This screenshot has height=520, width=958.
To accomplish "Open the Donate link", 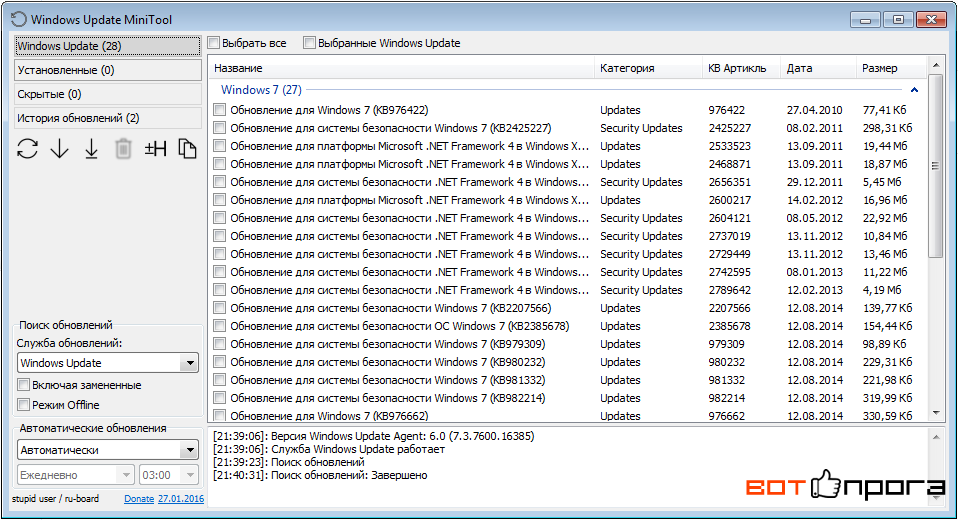I will pyautogui.click(x=139, y=499).
